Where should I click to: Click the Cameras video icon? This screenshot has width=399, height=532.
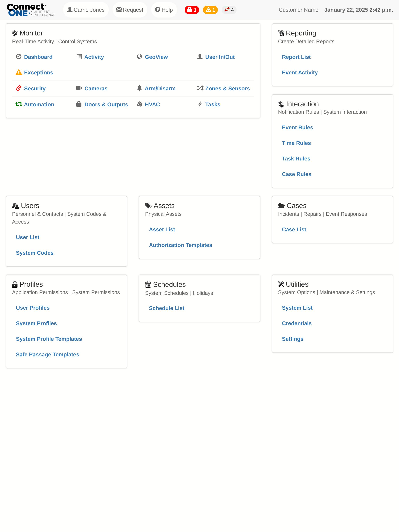tap(79, 88)
